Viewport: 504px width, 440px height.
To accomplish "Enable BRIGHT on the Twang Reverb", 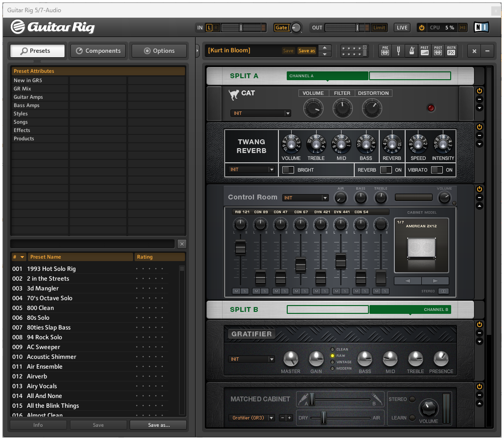I will (288, 169).
